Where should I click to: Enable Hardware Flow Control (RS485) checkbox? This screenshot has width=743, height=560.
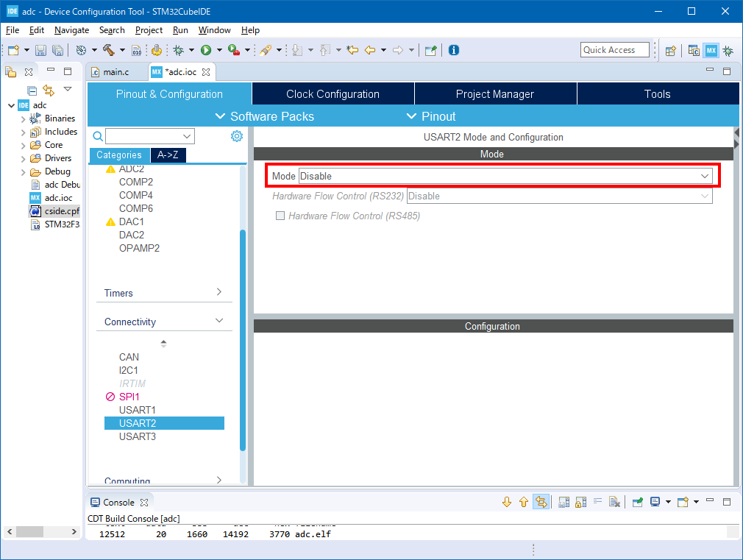coord(280,216)
